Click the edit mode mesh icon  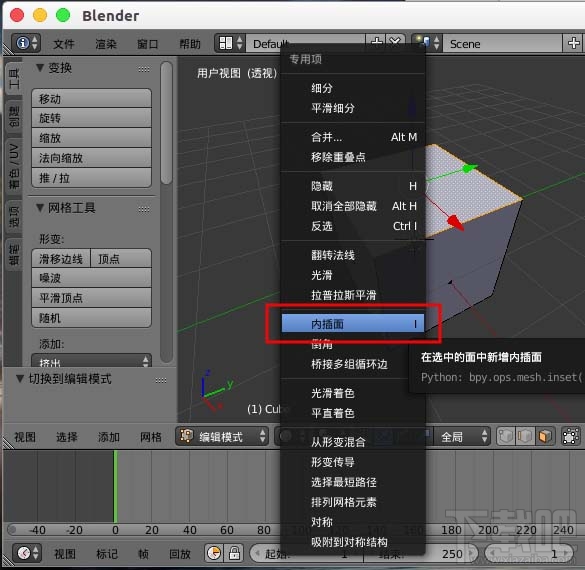[x=187, y=436]
